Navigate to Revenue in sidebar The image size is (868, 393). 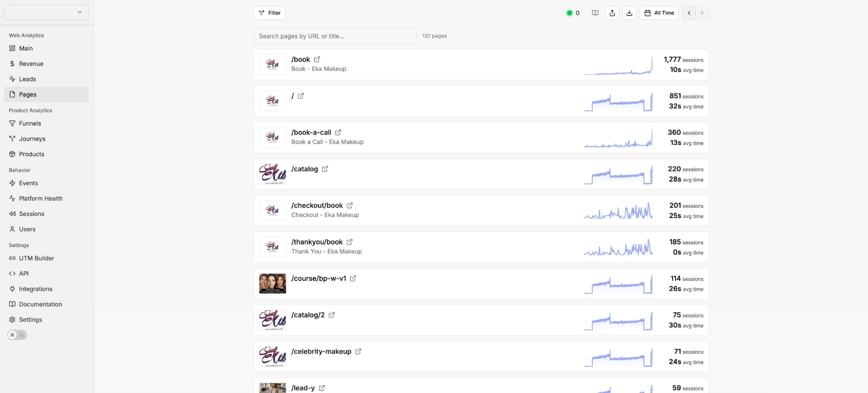(46, 64)
